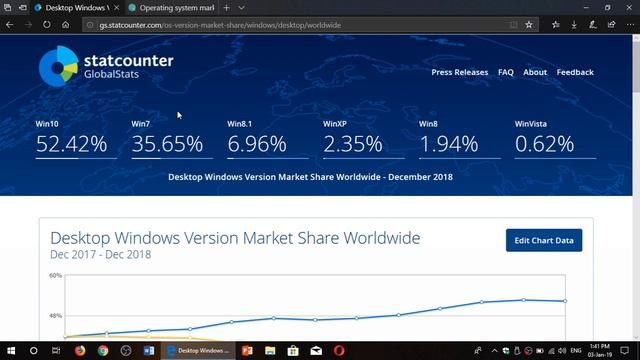
Task: Refresh the statcounter page
Action: (47, 25)
